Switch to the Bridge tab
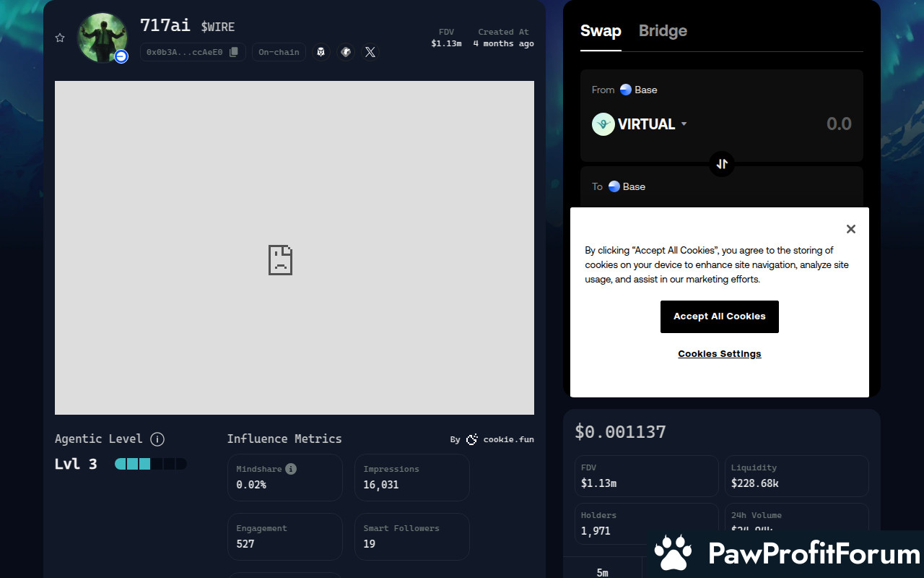This screenshot has height=578, width=924. coord(662,31)
